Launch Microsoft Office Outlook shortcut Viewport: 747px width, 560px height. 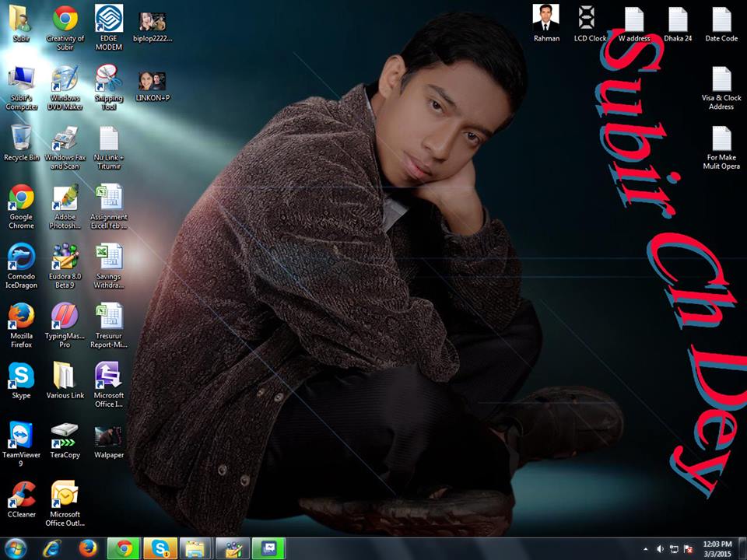(65, 504)
